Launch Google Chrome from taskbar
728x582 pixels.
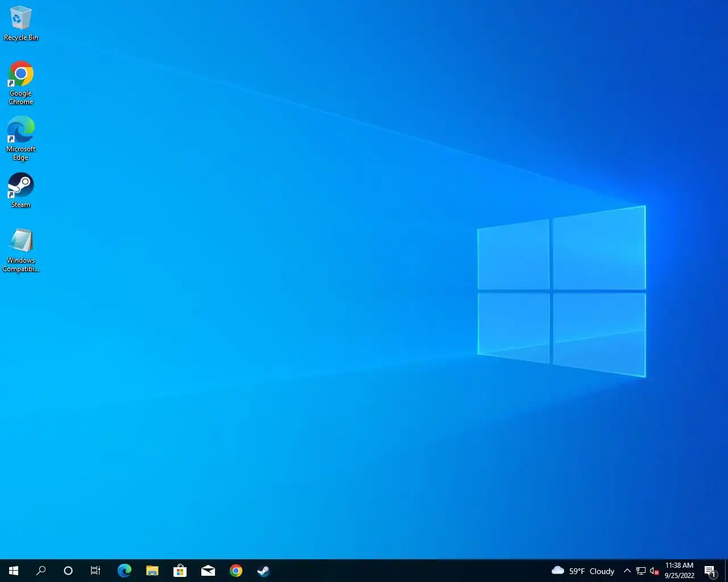[235, 571]
